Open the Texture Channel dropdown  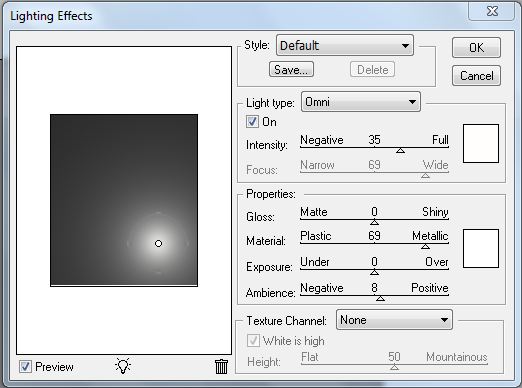point(394,320)
